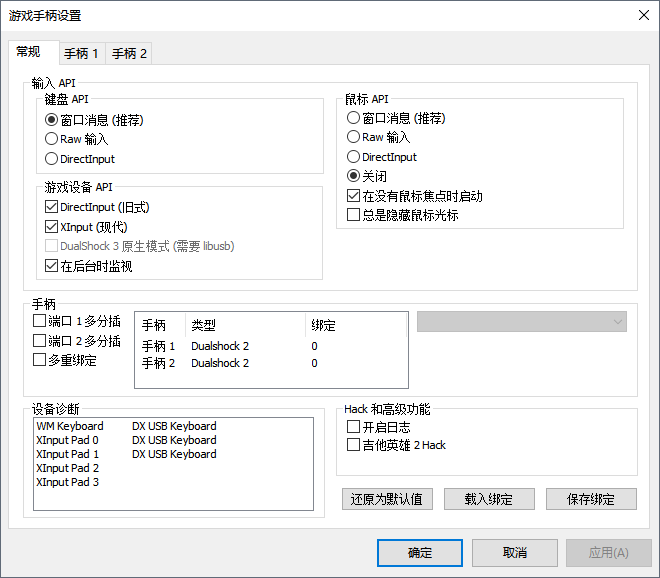Screen dimensions: 660x578
Task: Select XInput Pad 2 in diagnostics list
Action: [x=67, y=468]
